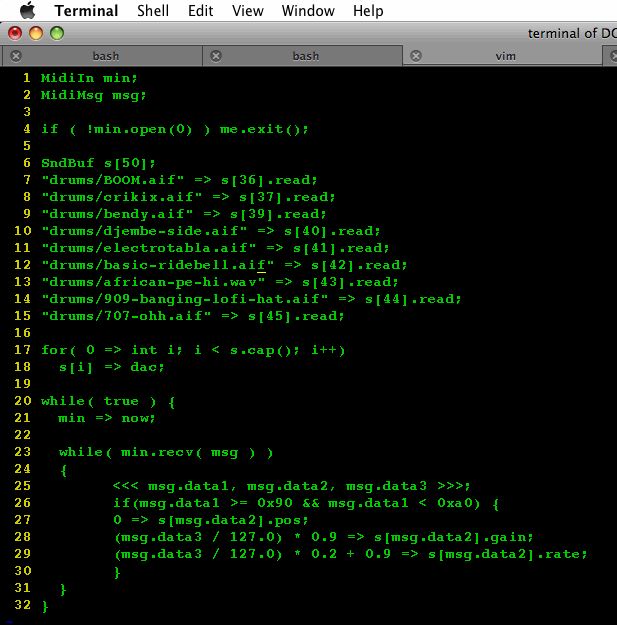
Task: Select the vim tab
Action: (x=503, y=56)
